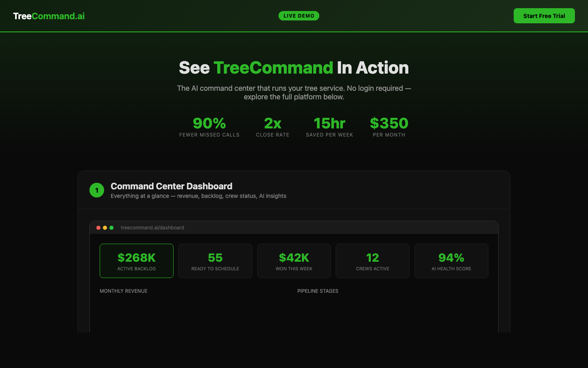The image size is (588, 368).
Task: Open the 94% AI Health Score card
Action: [451, 261]
